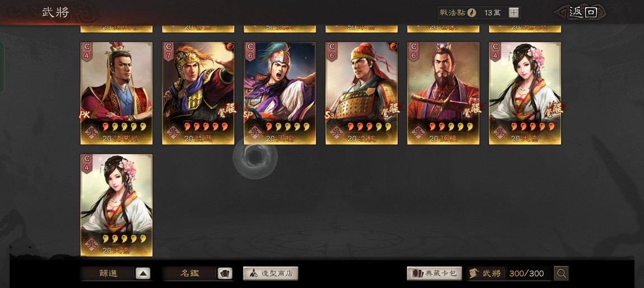
Task: Select the 凌統 general card
Action: click(x=361, y=93)
